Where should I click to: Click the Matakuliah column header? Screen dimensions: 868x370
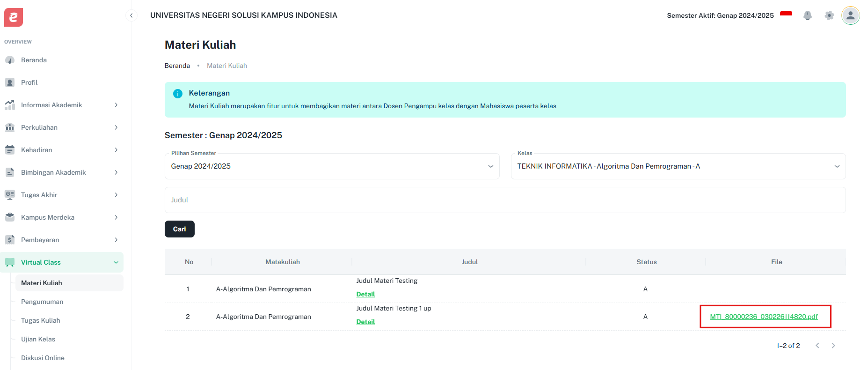tap(283, 262)
